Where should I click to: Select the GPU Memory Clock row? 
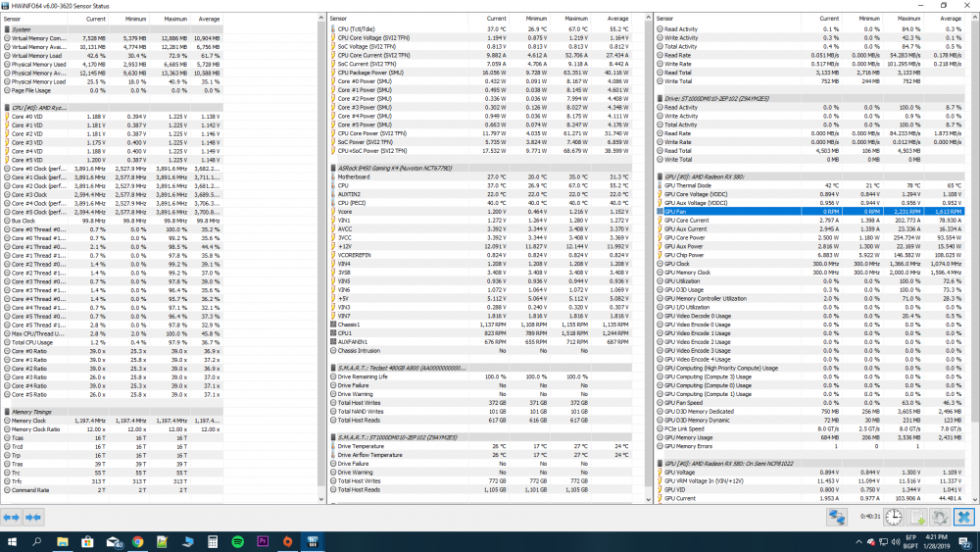(810, 273)
